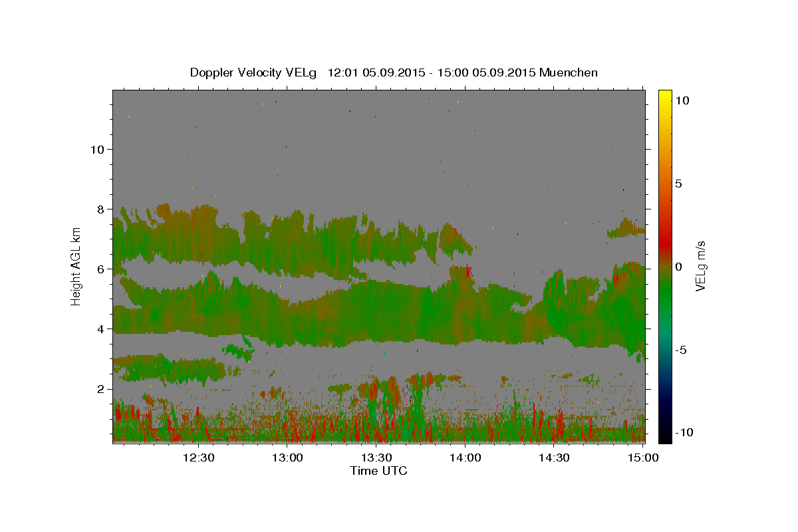Screen dimensions: 798x532
Task: Click the yellow top of the colorbar
Action: click(664, 94)
